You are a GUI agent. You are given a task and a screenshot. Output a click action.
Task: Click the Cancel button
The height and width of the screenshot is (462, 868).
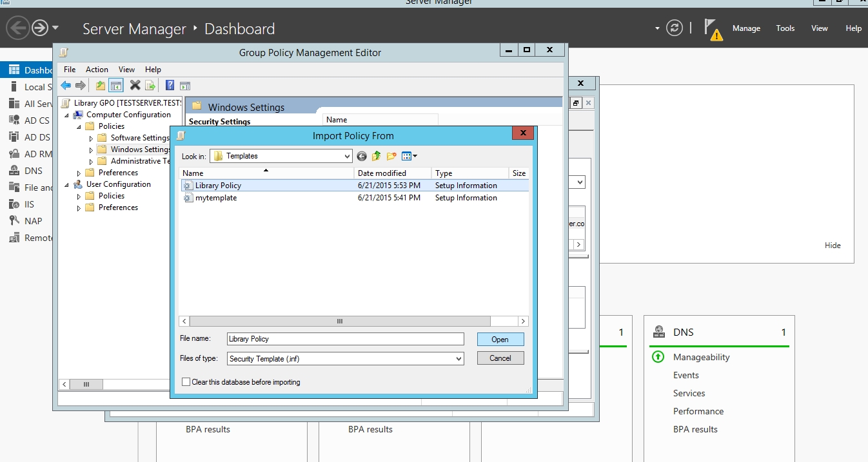click(500, 358)
